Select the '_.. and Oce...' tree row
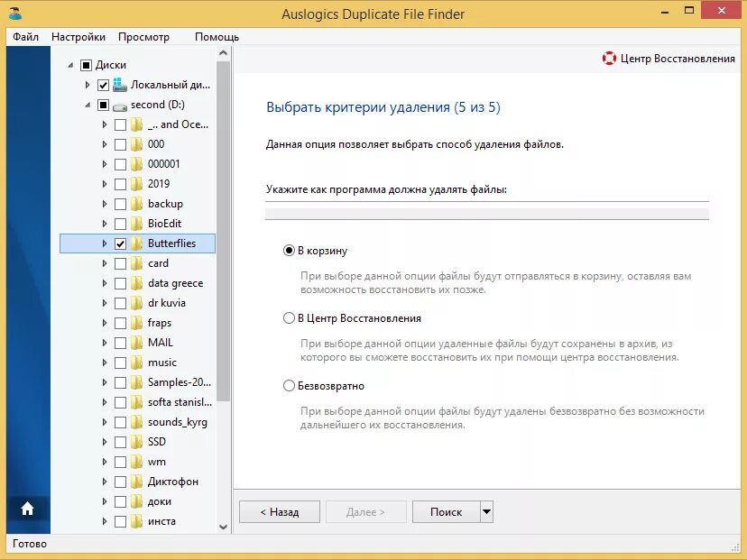Screen dimensions: 747x560 click(x=137, y=124)
